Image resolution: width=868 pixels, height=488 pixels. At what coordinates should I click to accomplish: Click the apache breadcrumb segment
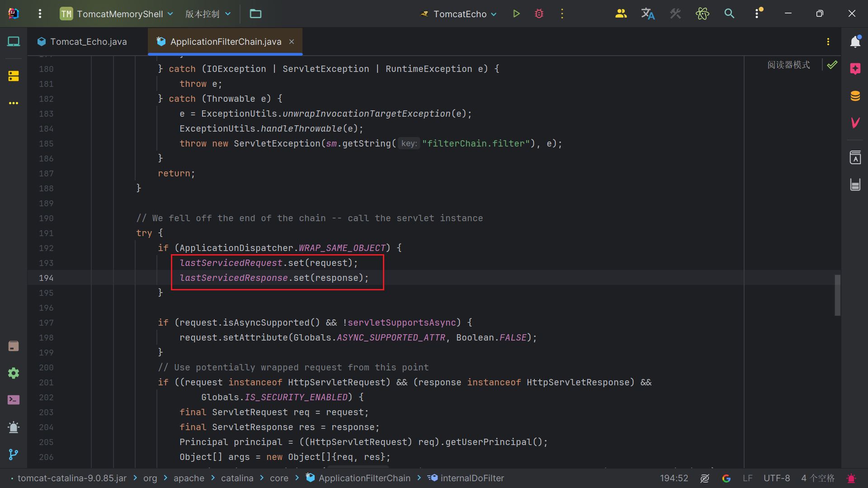189,478
